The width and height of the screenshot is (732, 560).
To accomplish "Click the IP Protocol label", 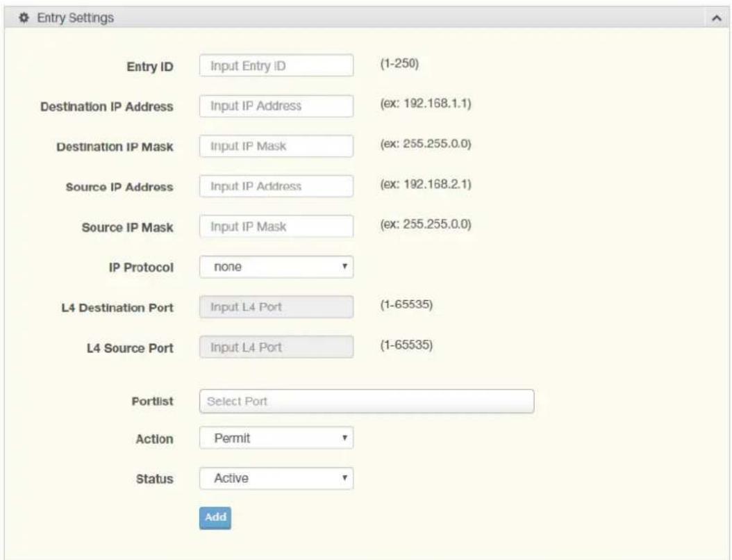I will pos(141,267).
